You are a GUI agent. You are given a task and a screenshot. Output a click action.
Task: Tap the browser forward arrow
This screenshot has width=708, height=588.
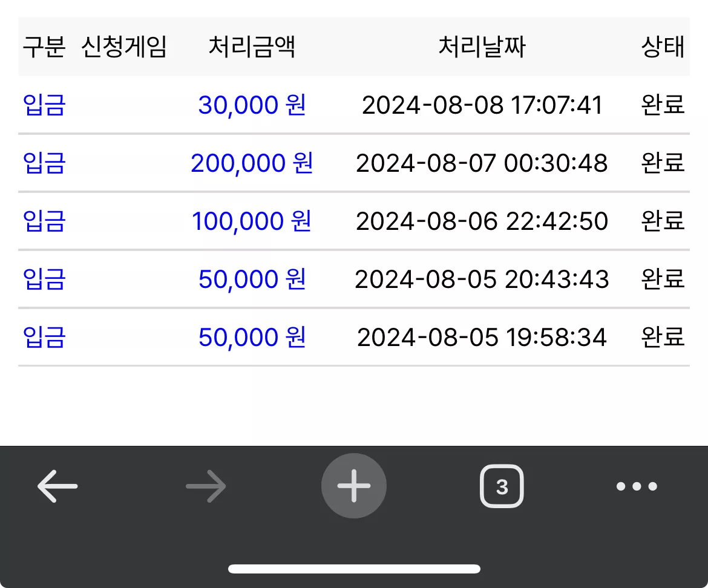[x=206, y=486]
